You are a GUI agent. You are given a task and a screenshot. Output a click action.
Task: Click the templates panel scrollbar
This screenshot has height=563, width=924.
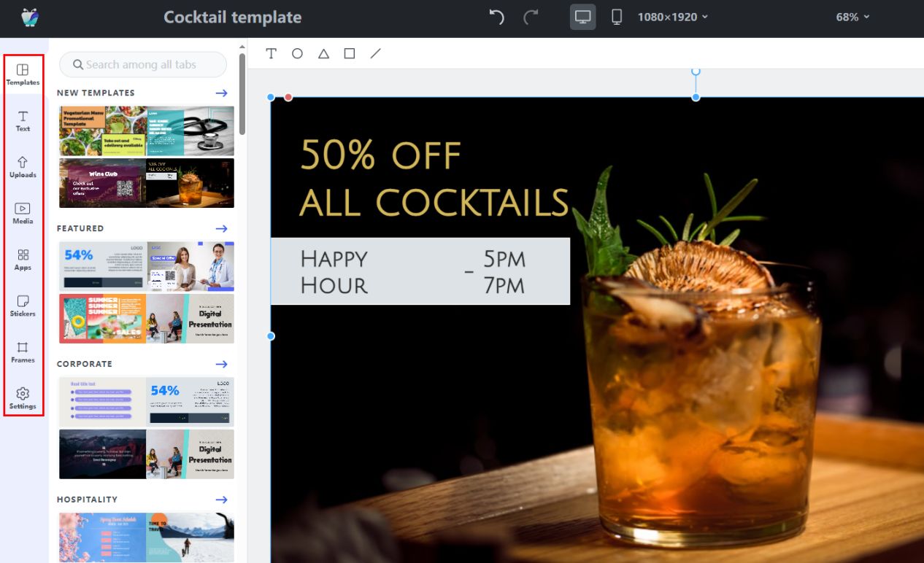[242, 93]
